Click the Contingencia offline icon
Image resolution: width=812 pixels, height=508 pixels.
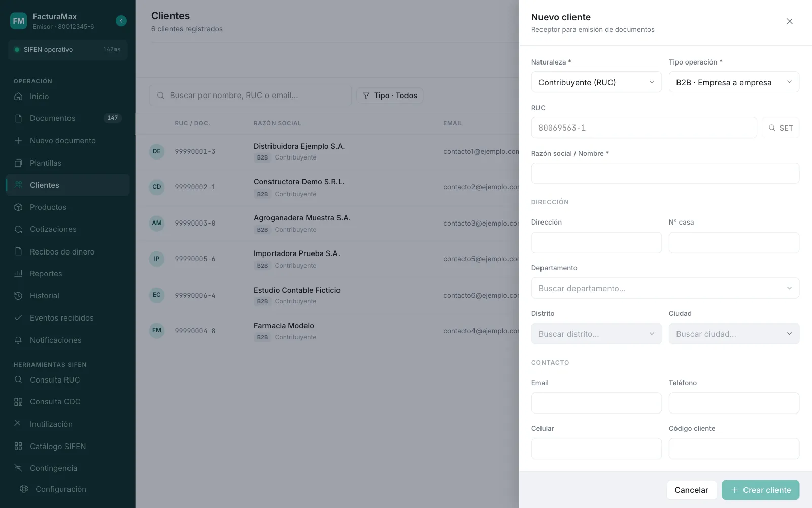(18, 468)
